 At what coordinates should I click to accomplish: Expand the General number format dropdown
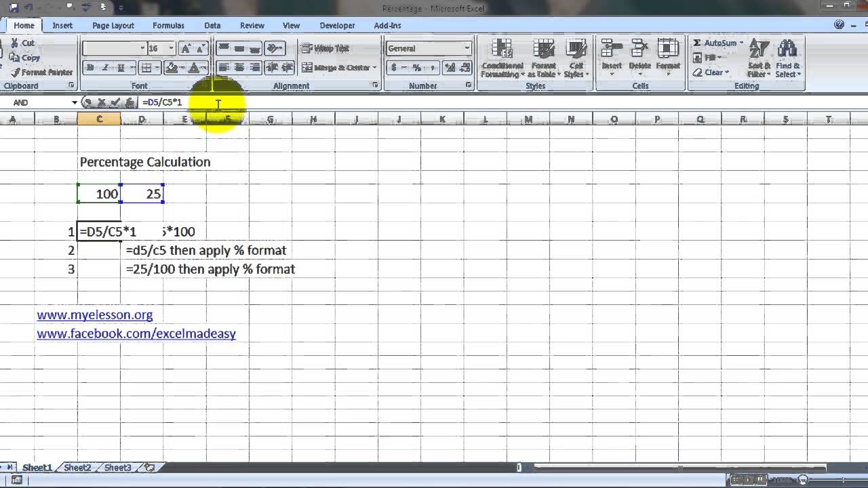[x=467, y=48]
